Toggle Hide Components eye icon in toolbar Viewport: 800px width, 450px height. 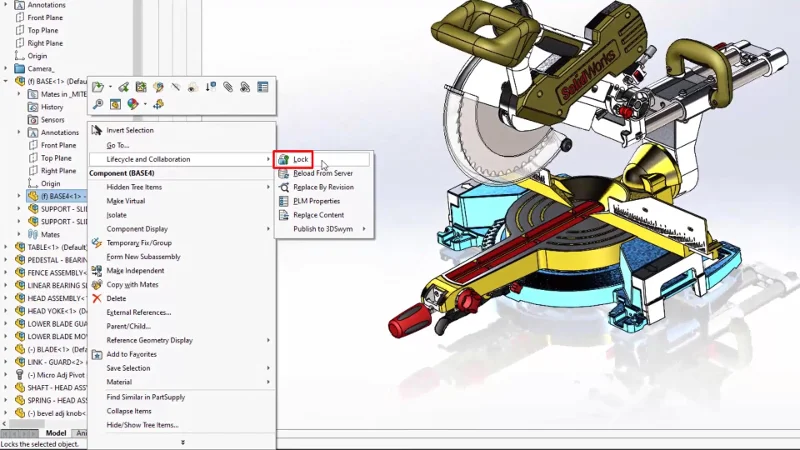(192, 87)
